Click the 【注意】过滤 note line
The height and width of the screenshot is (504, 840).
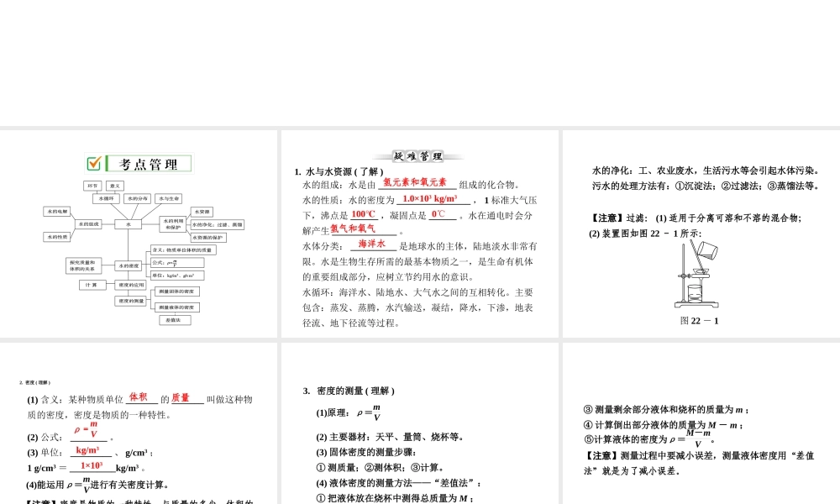(696, 218)
